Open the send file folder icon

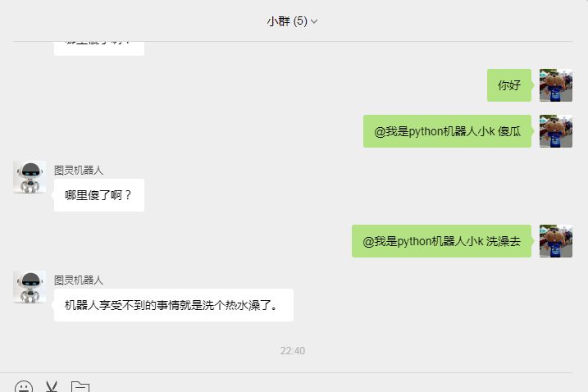click(x=80, y=387)
